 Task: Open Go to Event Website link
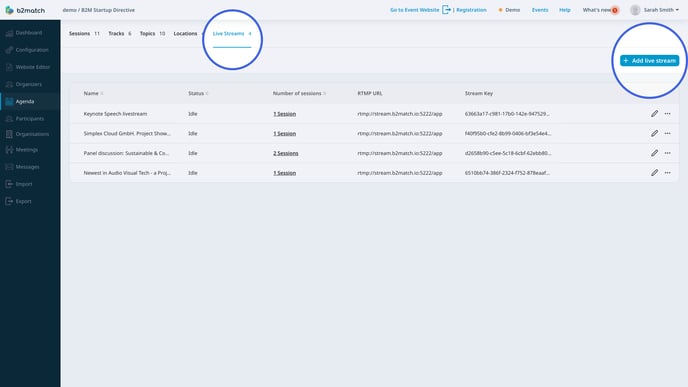pos(415,10)
